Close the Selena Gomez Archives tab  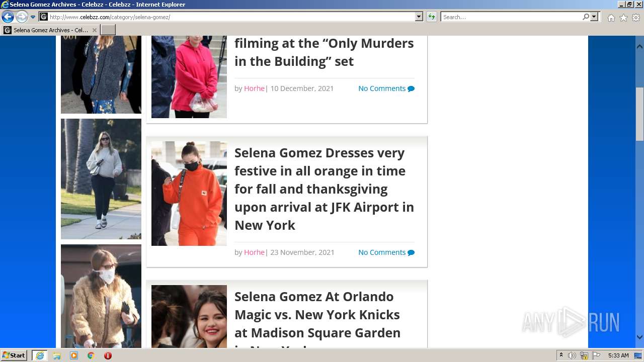(94, 30)
